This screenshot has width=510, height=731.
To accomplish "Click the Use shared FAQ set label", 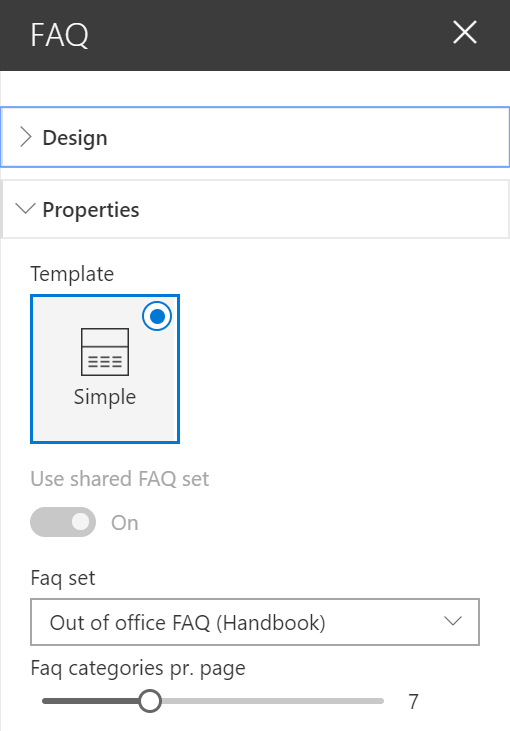I will tap(120, 479).
